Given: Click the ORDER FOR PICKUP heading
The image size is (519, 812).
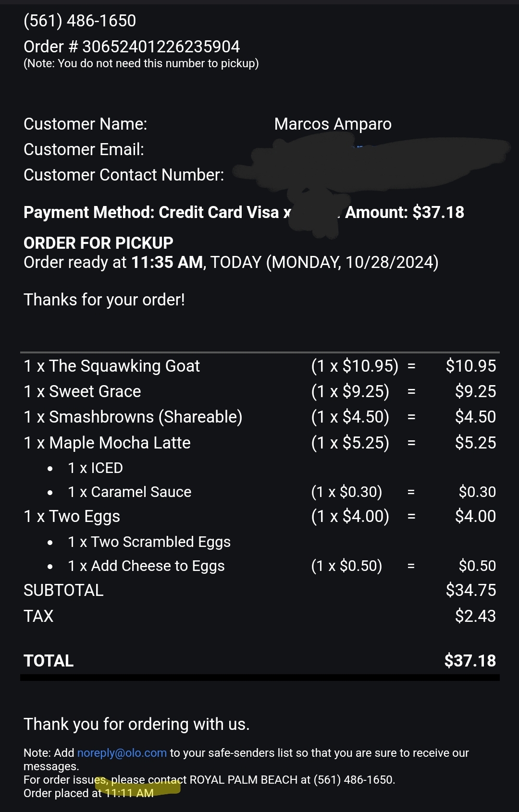Looking at the screenshot, I should click(98, 243).
